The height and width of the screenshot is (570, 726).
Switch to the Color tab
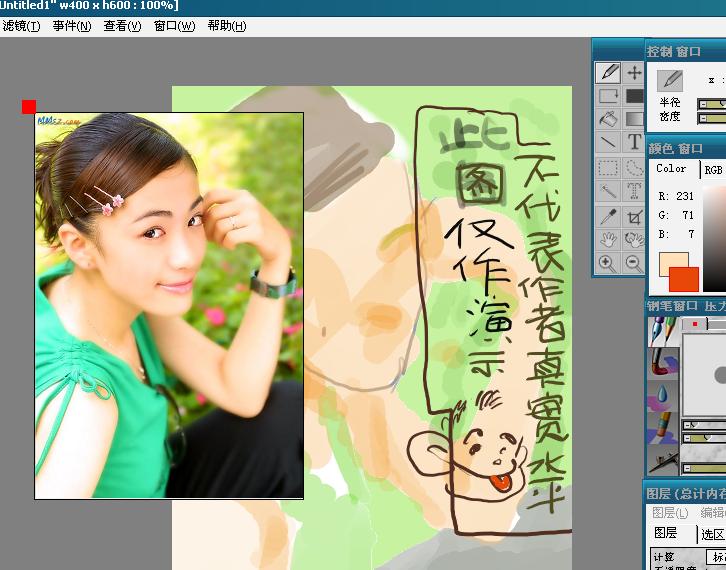click(671, 169)
